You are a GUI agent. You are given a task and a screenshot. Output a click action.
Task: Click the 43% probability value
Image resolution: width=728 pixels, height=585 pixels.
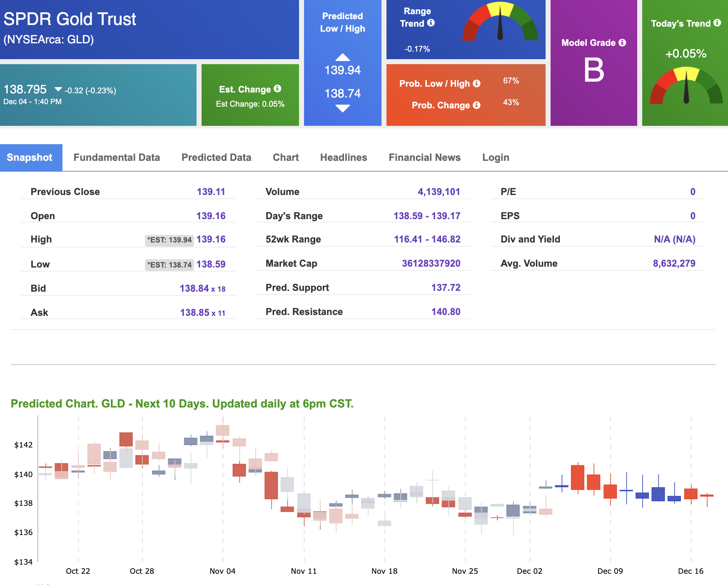tap(511, 102)
